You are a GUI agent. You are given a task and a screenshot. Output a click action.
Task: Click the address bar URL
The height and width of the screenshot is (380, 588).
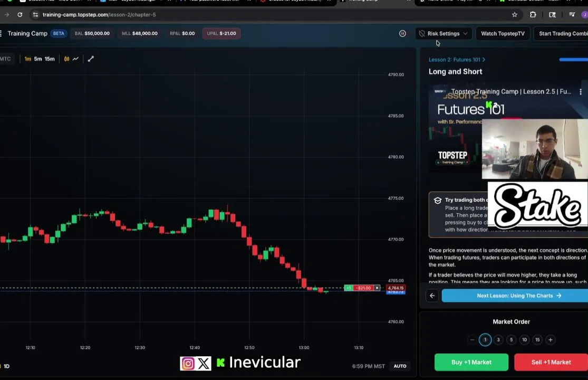pyautogui.click(x=99, y=15)
